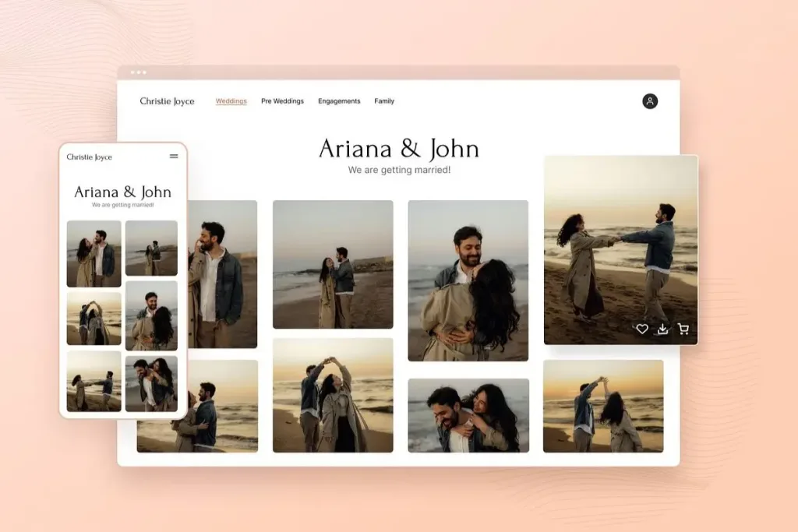
Task: View the smiling man hugging woman photo
Action: click(468, 280)
